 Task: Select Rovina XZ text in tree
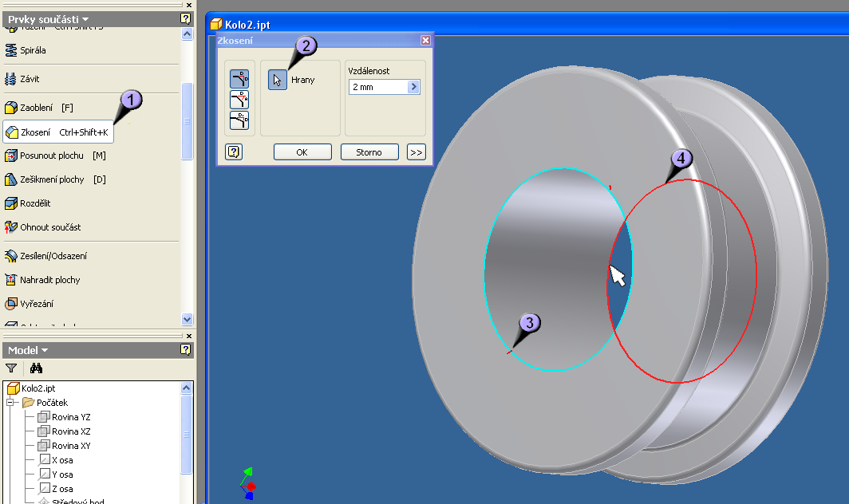click(x=71, y=431)
